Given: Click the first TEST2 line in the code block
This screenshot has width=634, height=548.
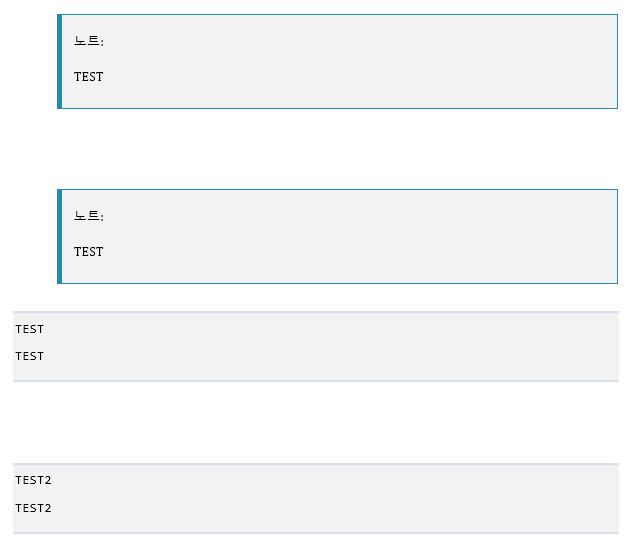Looking at the screenshot, I should [34, 480].
